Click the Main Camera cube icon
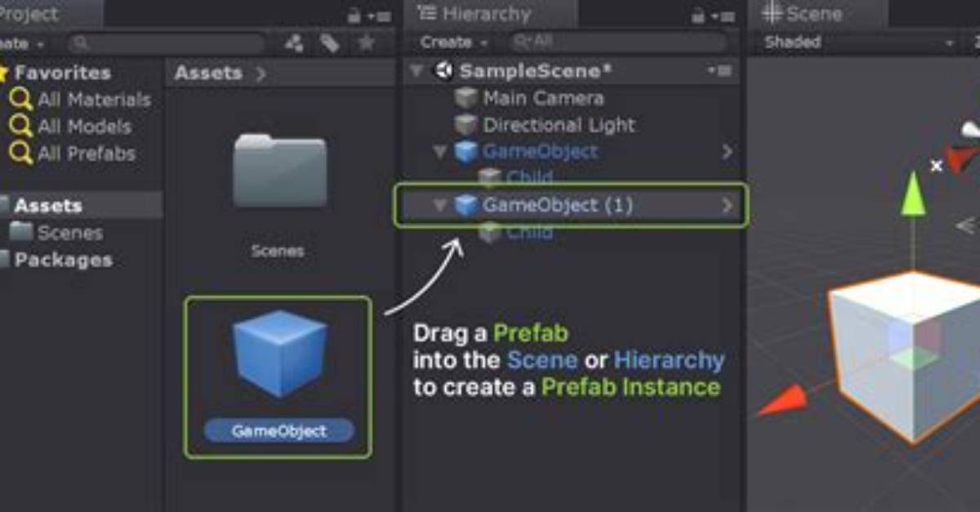The height and width of the screenshot is (512, 980). [465, 98]
